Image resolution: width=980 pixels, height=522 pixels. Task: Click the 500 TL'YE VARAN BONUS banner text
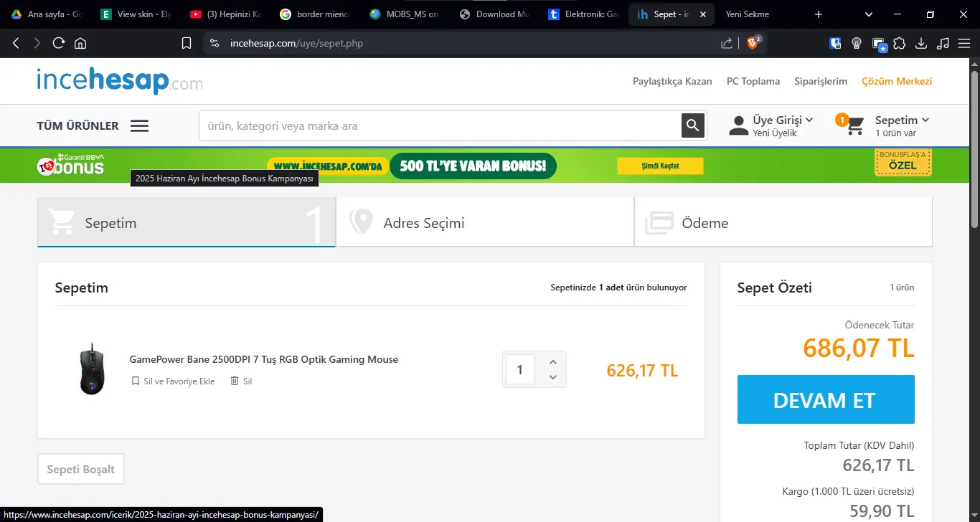coord(473,166)
